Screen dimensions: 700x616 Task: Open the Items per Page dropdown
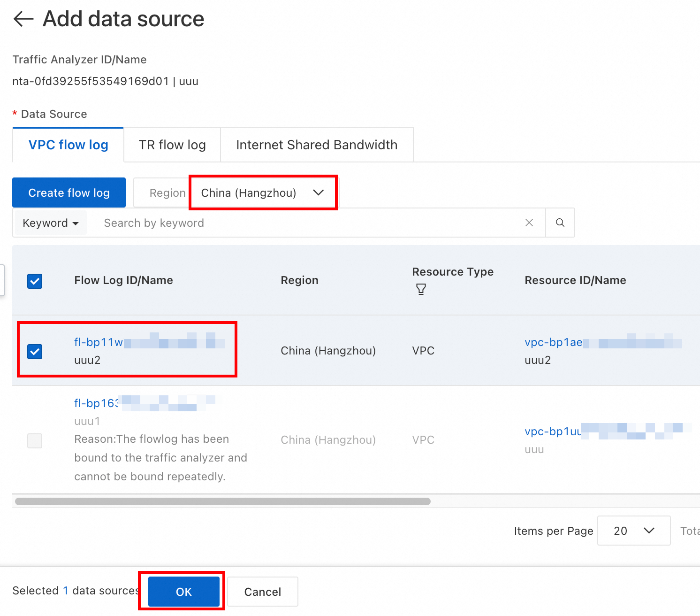[633, 531]
